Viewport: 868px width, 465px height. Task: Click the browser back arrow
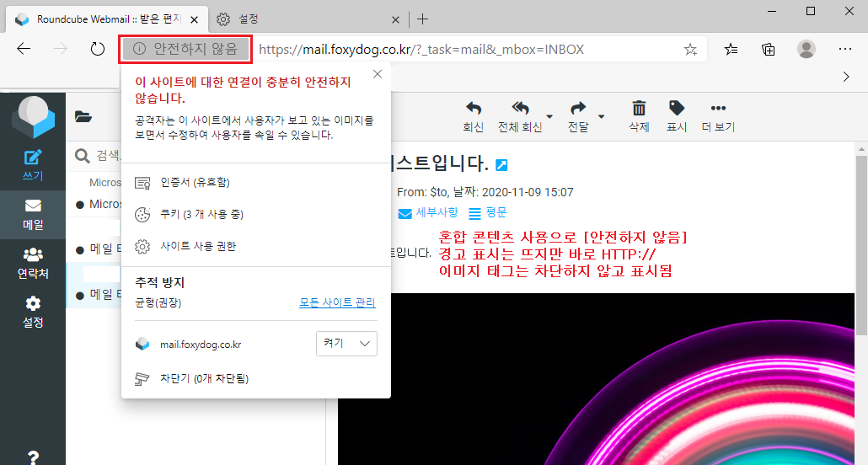pos(24,49)
